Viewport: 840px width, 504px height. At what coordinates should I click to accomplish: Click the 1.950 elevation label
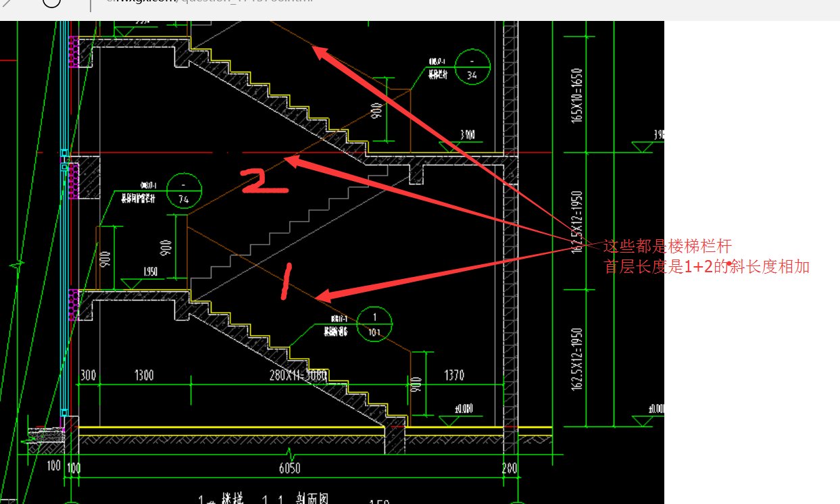(x=151, y=272)
